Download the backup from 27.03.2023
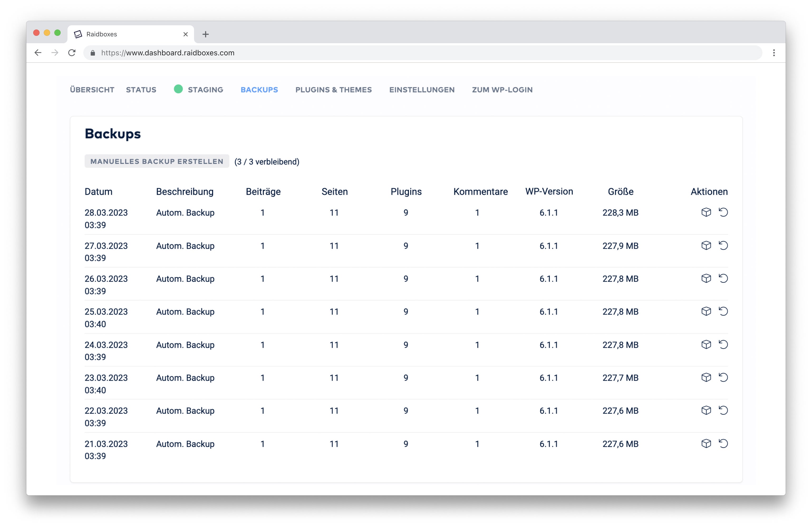Viewport: 812px width, 527px height. [x=705, y=245]
